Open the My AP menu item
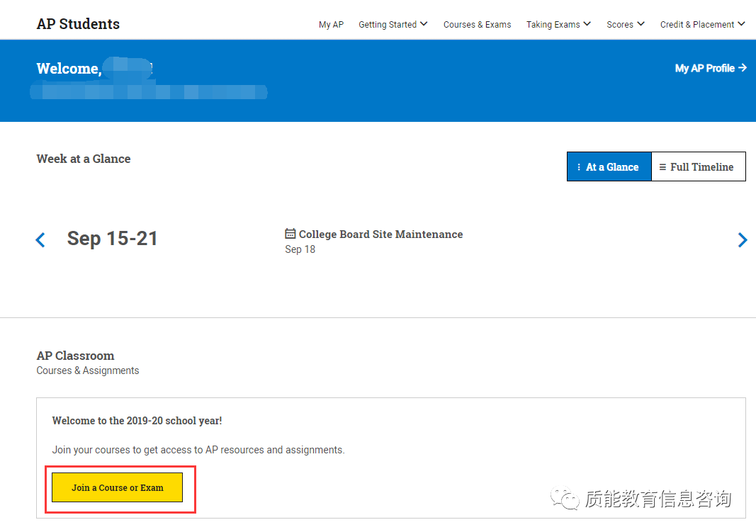The width and height of the screenshot is (756, 532). [x=331, y=25]
